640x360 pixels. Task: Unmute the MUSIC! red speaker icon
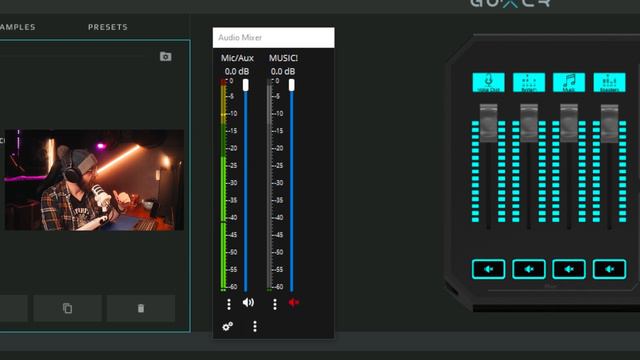click(x=294, y=302)
